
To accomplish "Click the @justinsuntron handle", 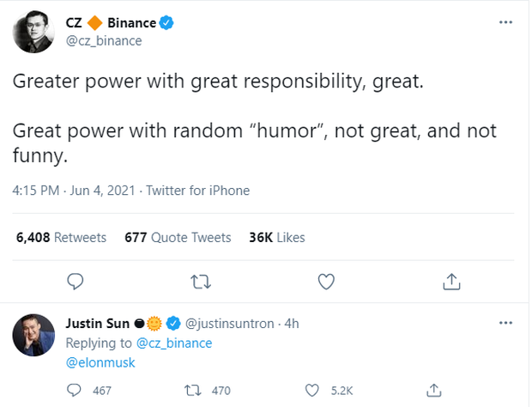I will (230, 324).
